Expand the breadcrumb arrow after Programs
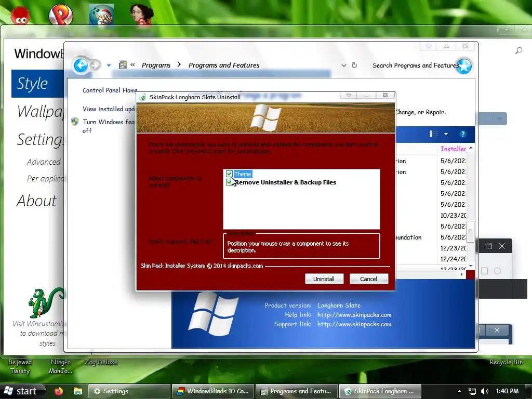This screenshot has width=532, height=399. (x=179, y=64)
